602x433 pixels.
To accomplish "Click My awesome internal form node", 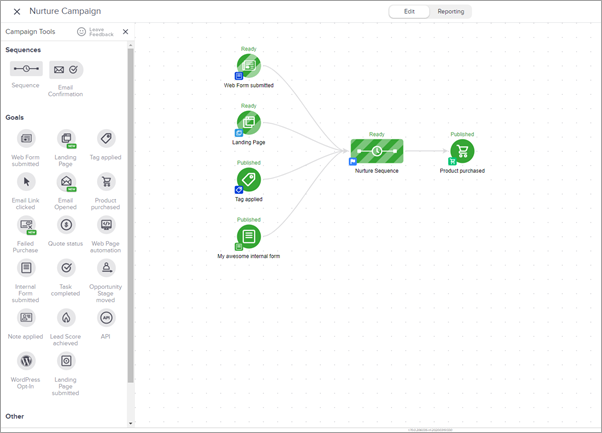I will (x=249, y=236).
